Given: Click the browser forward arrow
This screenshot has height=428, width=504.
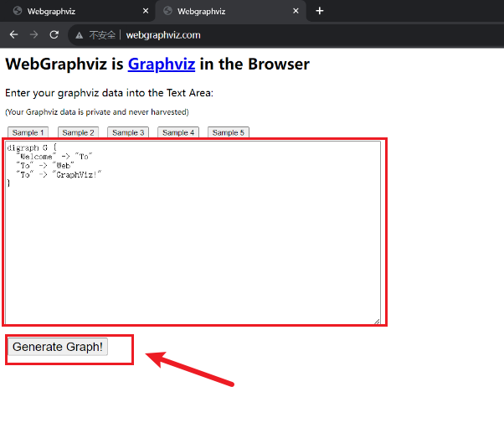Looking at the screenshot, I should pyautogui.click(x=33, y=34).
